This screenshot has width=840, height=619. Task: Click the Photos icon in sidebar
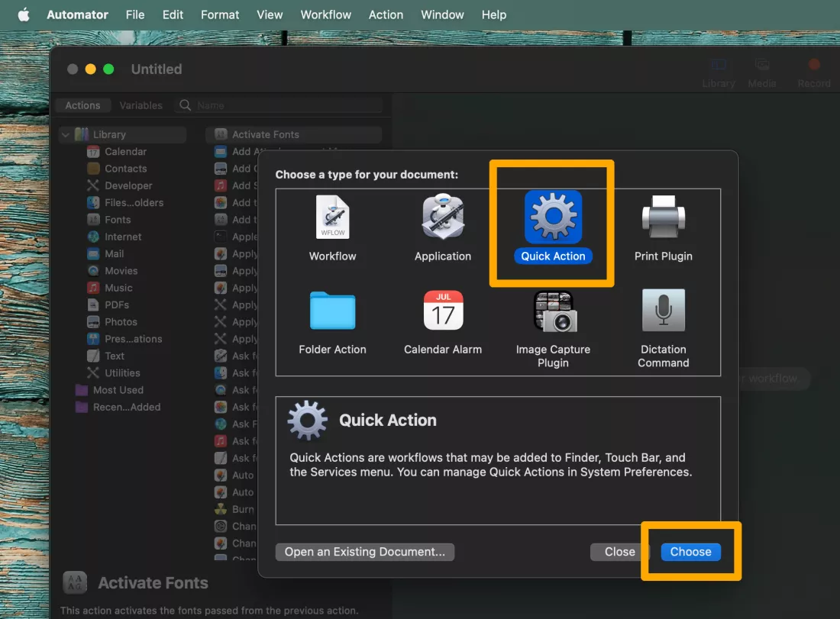tap(93, 322)
